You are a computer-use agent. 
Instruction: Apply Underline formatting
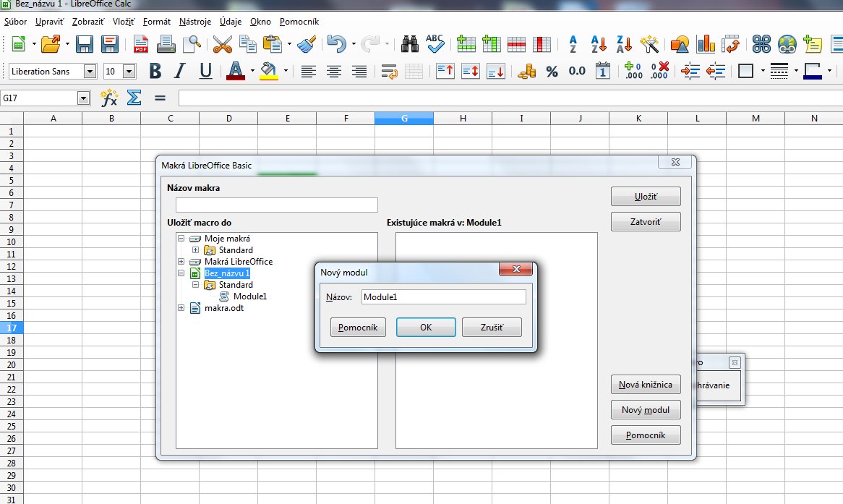[205, 71]
